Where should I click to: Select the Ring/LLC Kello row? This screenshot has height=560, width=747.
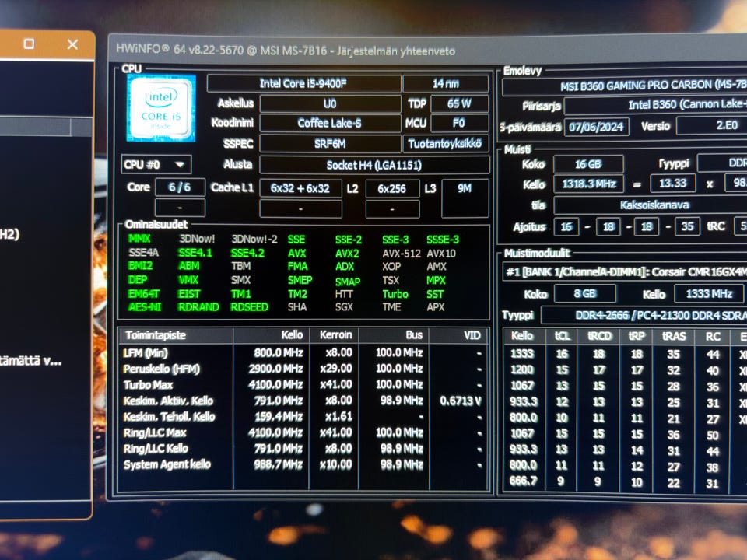(303, 449)
